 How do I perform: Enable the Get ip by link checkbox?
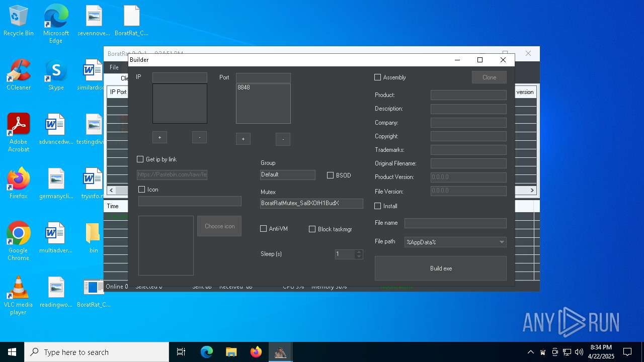(x=140, y=159)
